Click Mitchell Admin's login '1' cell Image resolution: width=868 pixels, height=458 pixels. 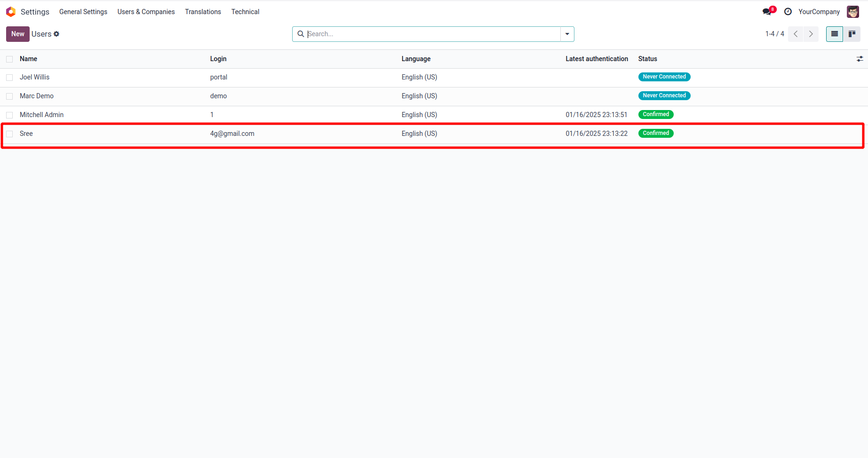[x=212, y=115]
